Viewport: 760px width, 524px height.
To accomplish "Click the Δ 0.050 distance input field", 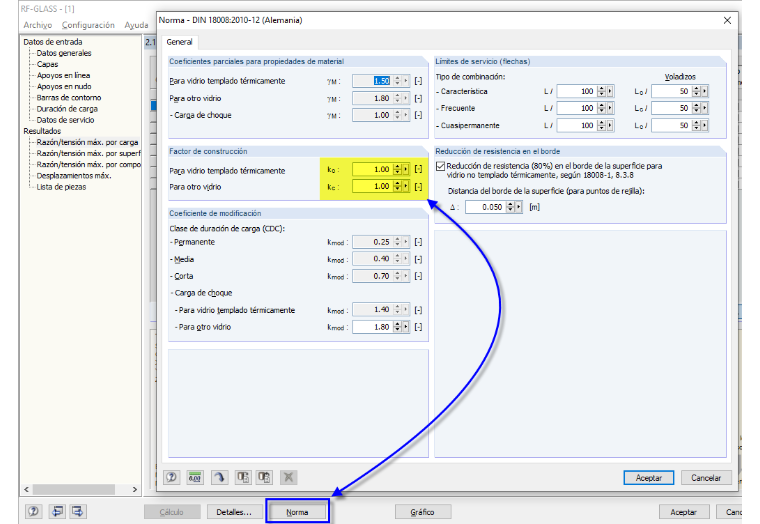I will click(x=485, y=207).
